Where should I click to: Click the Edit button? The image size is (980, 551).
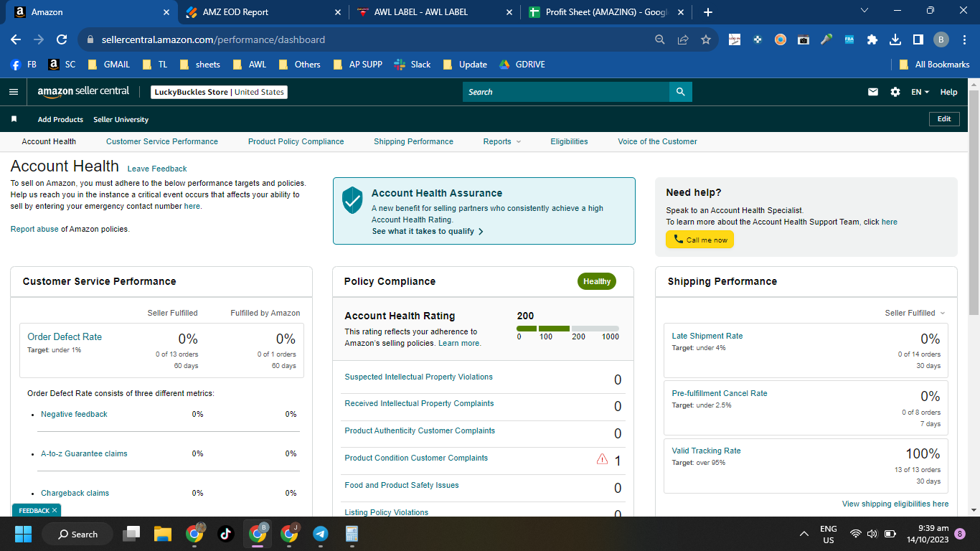pos(944,119)
